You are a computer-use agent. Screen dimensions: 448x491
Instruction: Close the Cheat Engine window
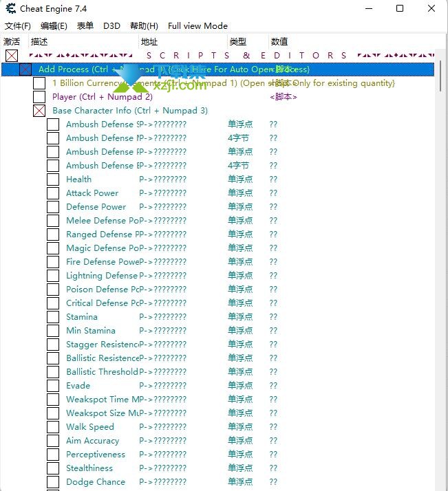click(x=431, y=8)
